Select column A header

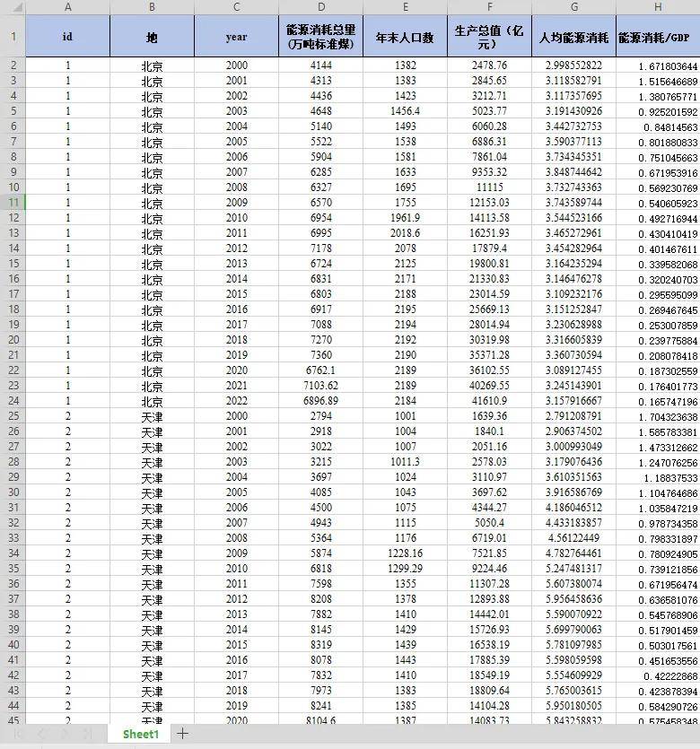68,6
